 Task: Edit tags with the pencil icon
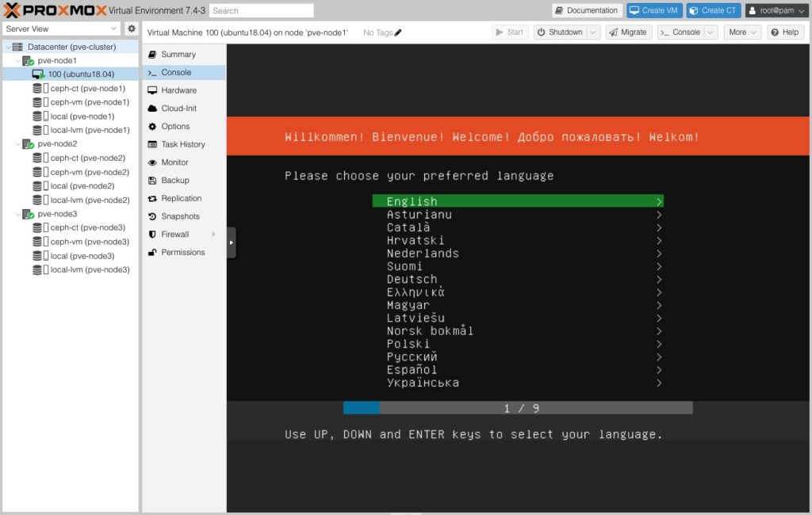[x=398, y=32]
